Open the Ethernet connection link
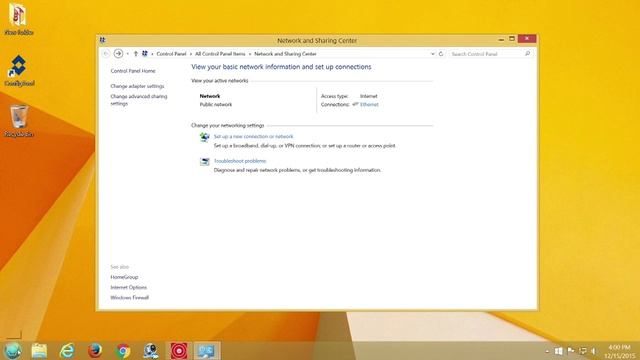The image size is (640, 360). click(369, 104)
